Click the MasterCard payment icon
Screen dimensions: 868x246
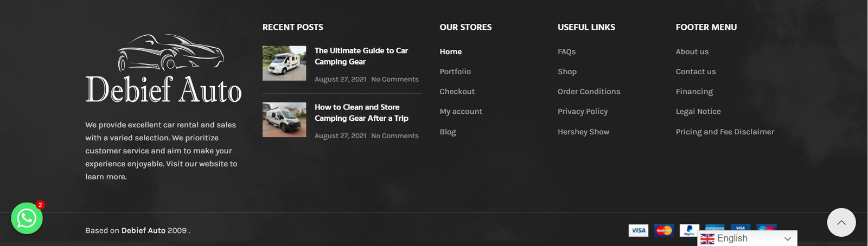pyautogui.click(x=663, y=230)
